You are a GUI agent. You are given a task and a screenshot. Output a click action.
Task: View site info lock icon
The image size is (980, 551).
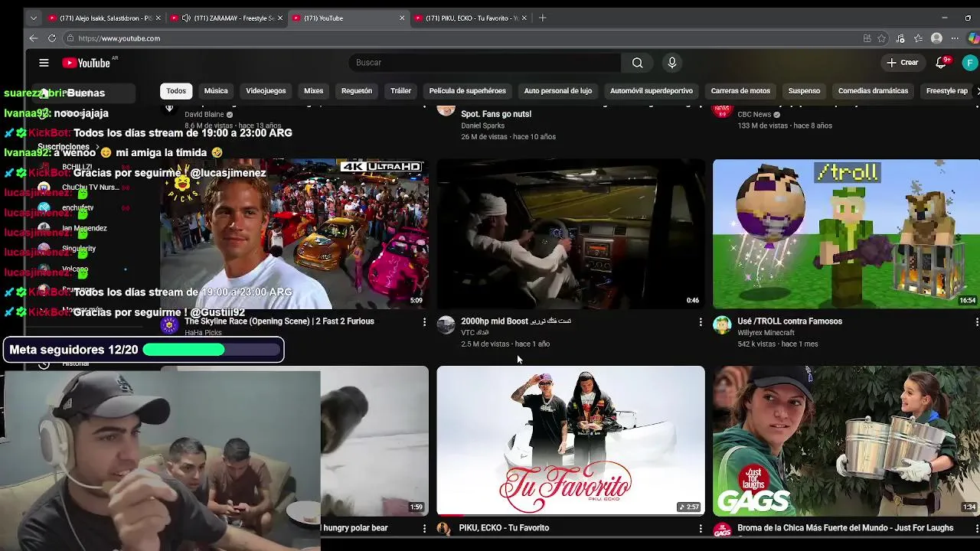coord(70,38)
